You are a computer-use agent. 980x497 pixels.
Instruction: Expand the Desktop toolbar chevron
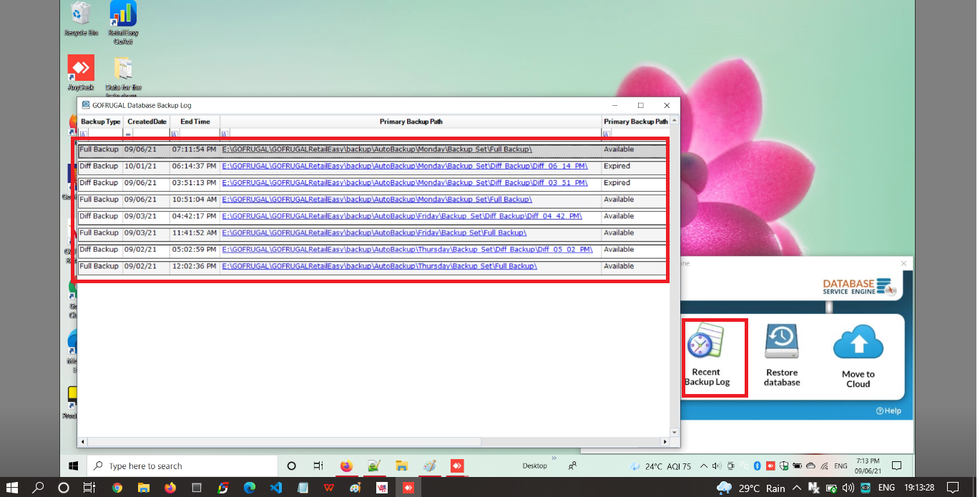553,459
